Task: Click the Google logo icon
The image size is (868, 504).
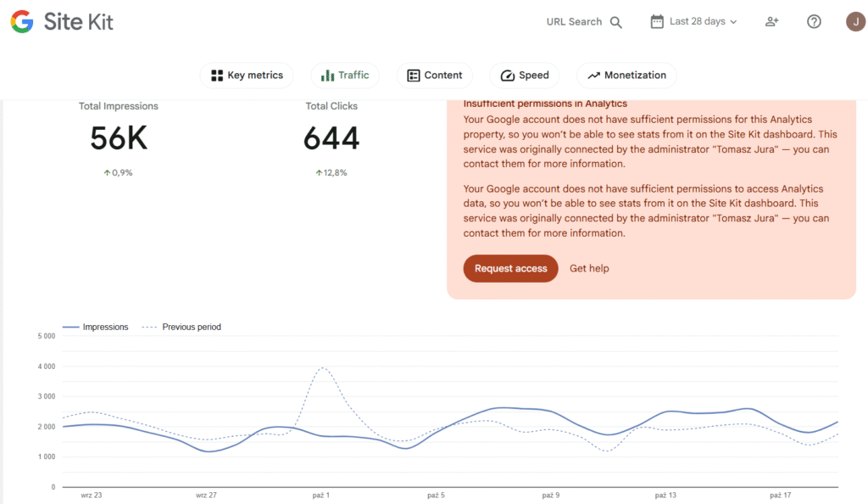Action: 22,22
